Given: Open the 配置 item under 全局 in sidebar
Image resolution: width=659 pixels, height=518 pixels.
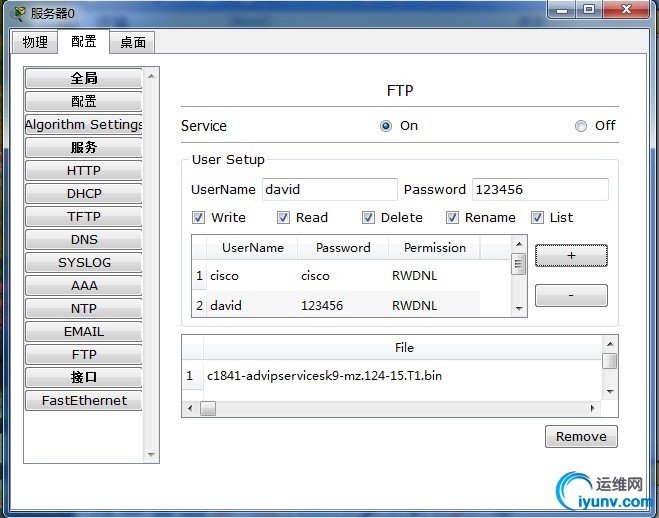Looking at the screenshot, I should 84,101.
